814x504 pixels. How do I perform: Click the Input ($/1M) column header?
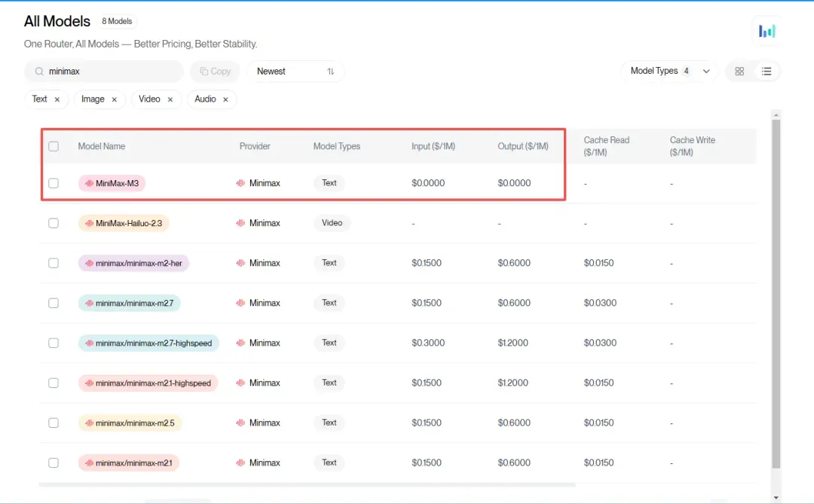pos(433,146)
